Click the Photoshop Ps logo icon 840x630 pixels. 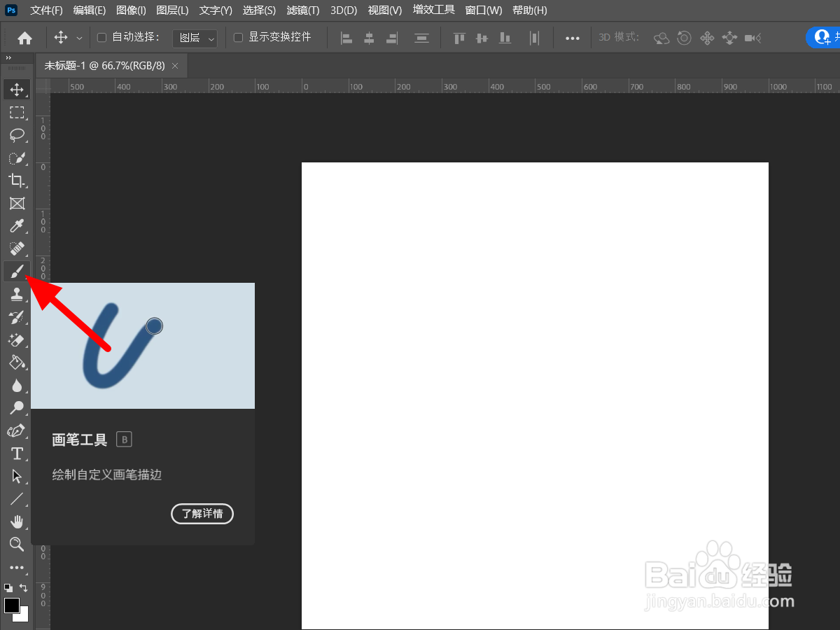[x=11, y=10]
